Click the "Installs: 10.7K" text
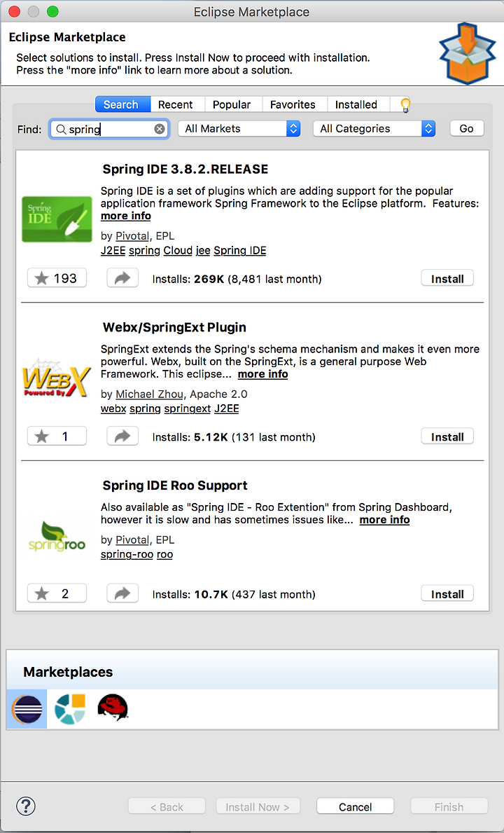Viewport: 504px width, 833px height. pos(190,594)
